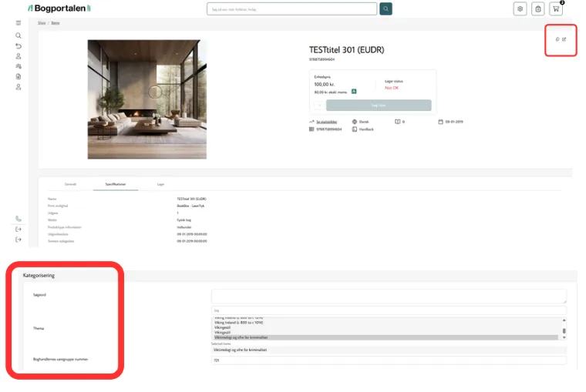Click the copy icon at top right of product

[557, 39]
